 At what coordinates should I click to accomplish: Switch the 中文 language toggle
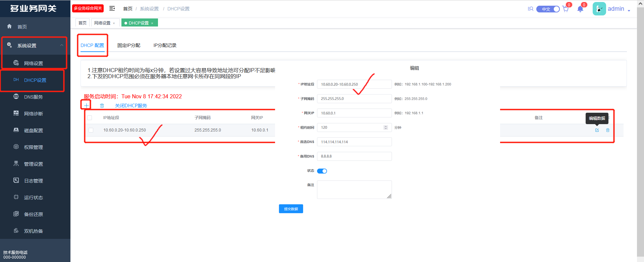548,9
